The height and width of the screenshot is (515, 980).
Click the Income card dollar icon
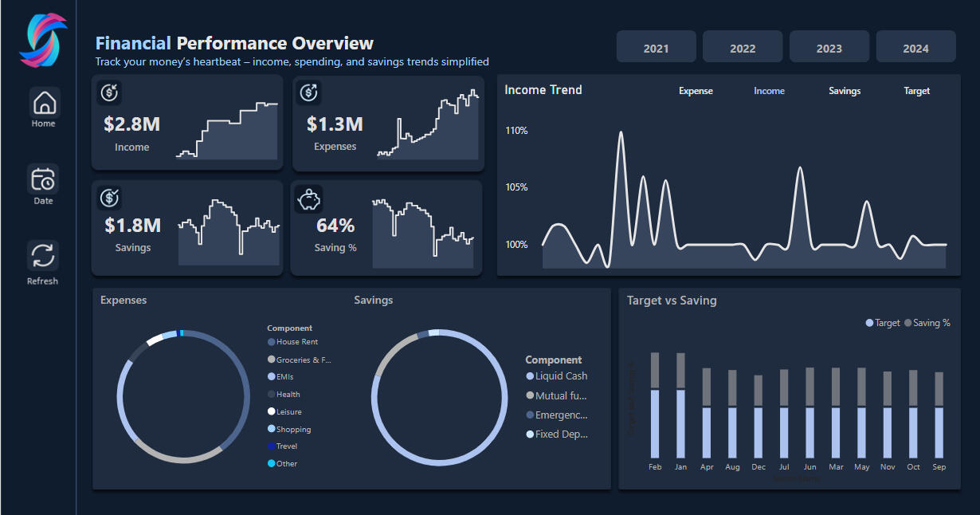coord(109,93)
